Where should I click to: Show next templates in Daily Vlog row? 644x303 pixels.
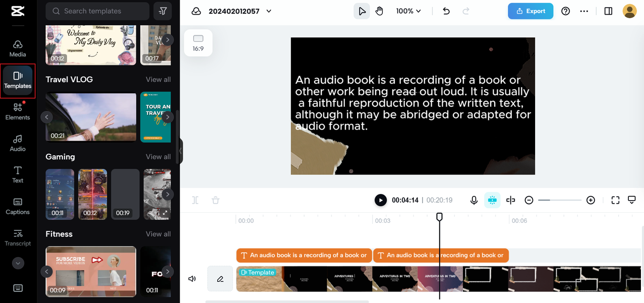167,39
